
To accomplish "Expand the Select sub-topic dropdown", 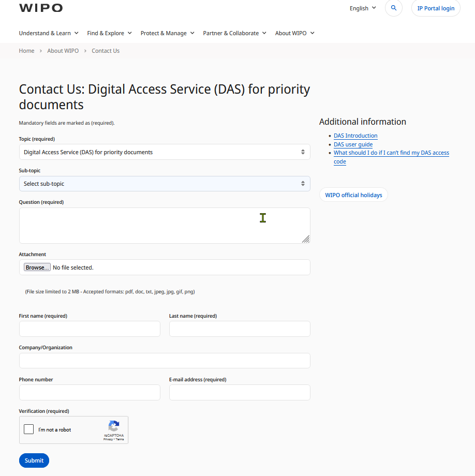I will [x=165, y=184].
